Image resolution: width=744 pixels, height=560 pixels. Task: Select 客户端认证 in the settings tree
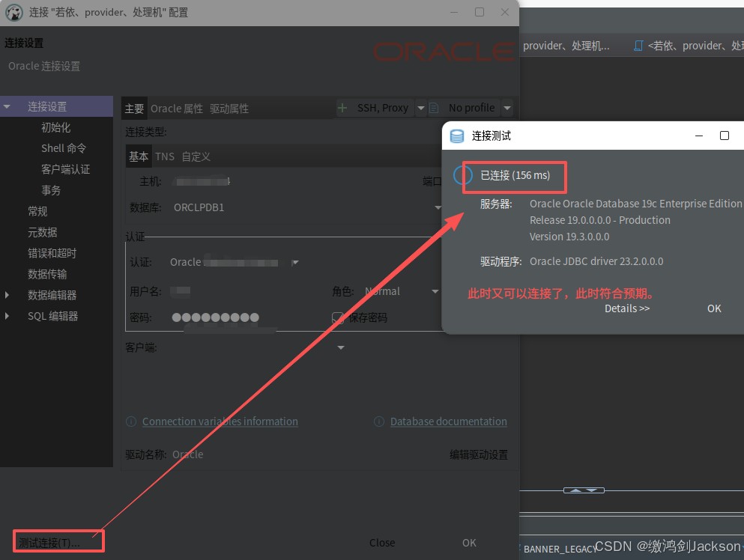65,169
